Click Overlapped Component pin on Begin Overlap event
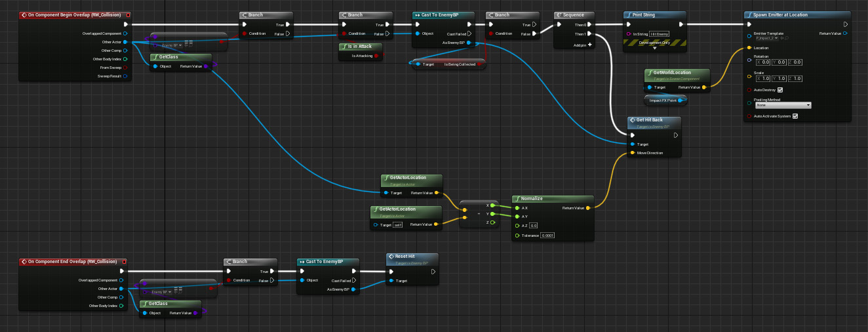The width and height of the screenshot is (868, 332). coord(125,33)
